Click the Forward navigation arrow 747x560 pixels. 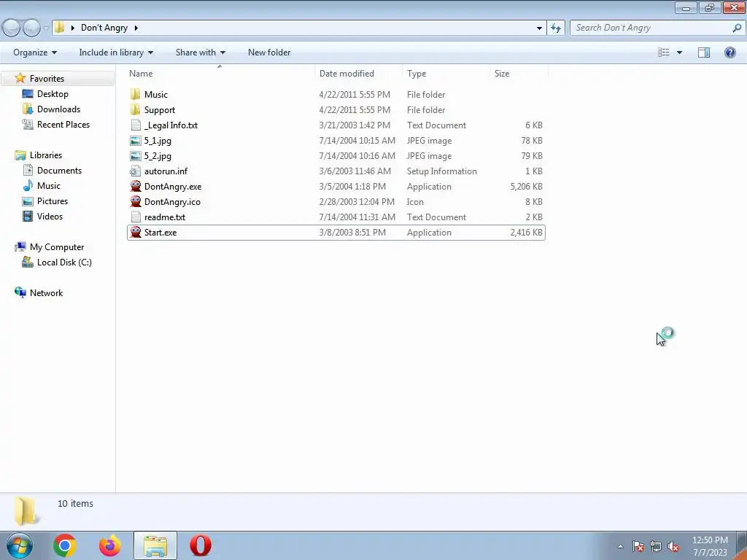tap(32, 28)
